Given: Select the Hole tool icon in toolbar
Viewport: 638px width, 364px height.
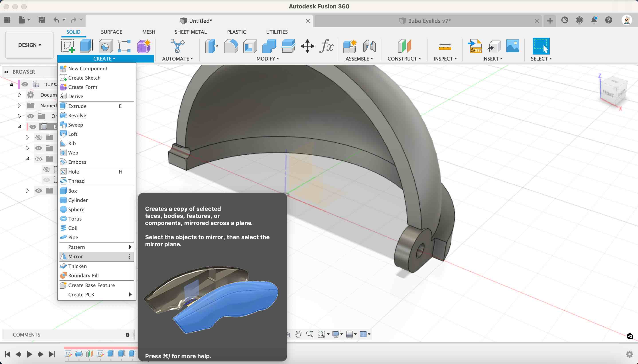Looking at the screenshot, I should pos(106,46).
